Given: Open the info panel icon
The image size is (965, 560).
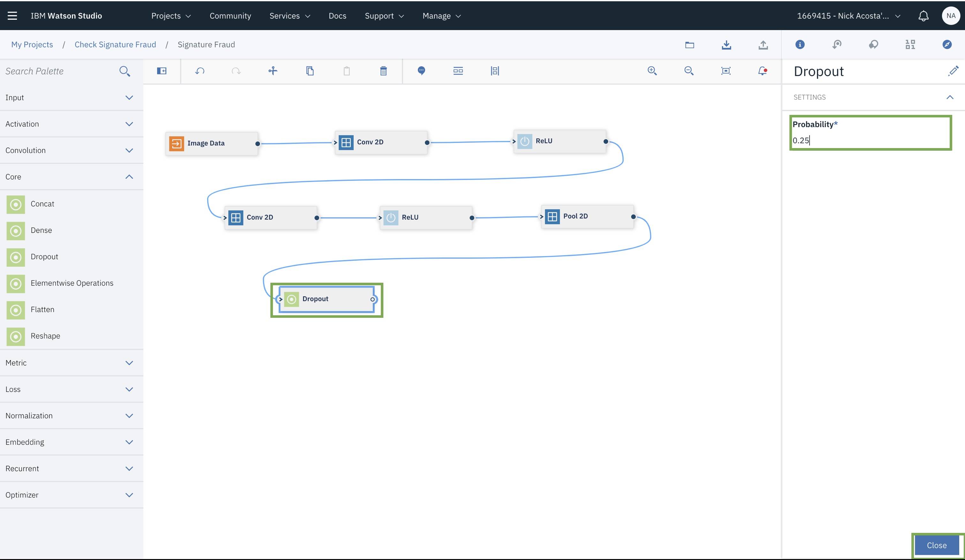Looking at the screenshot, I should coord(800,44).
